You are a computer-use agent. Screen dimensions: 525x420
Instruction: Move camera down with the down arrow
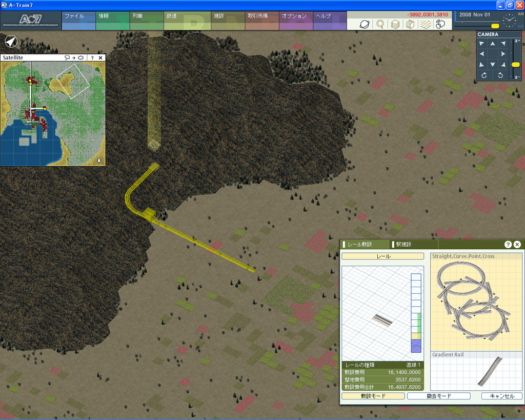coord(493,64)
